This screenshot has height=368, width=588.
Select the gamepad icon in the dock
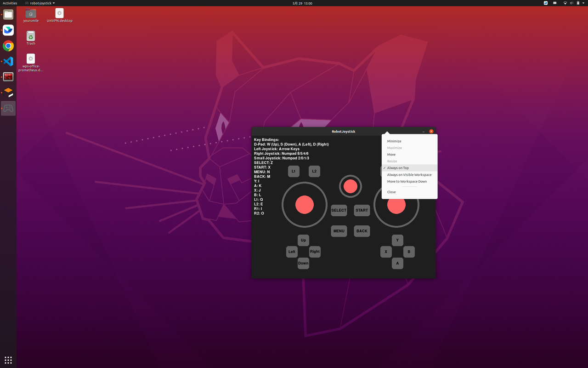pyautogui.click(x=8, y=109)
